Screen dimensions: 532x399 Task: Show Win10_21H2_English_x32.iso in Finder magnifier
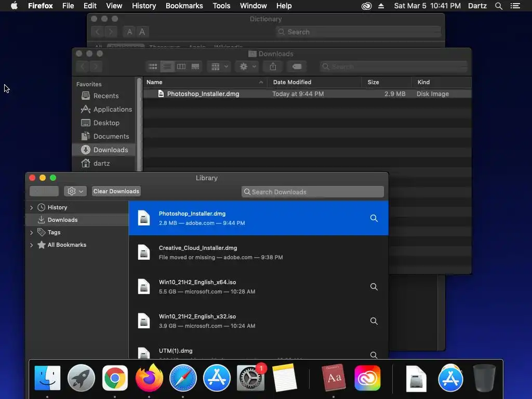374,321
